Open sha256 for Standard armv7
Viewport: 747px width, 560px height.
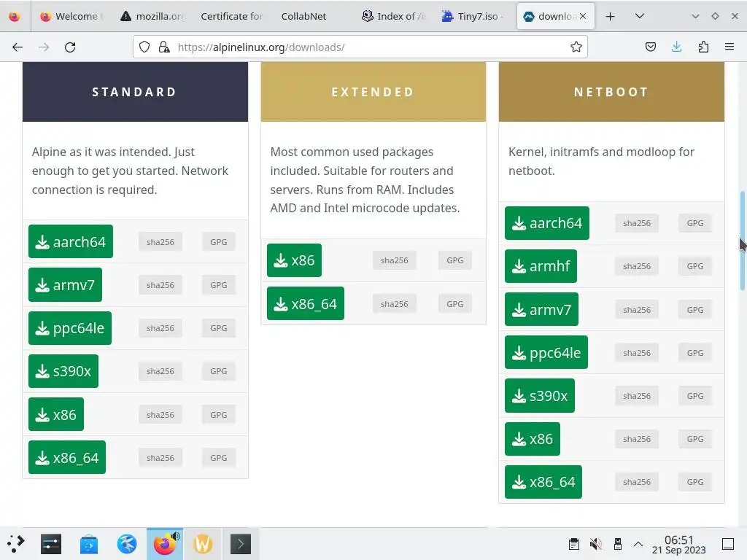tap(160, 285)
